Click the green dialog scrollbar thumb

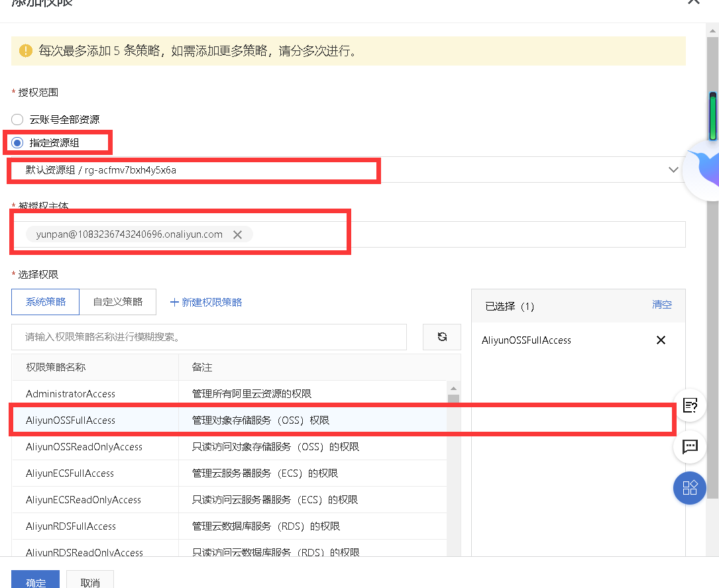(x=712, y=117)
